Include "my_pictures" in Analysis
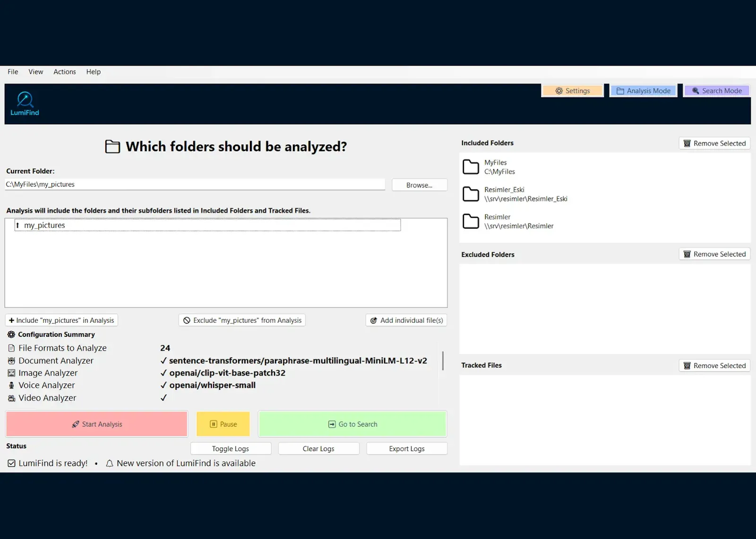756x539 pixels. 61,320
